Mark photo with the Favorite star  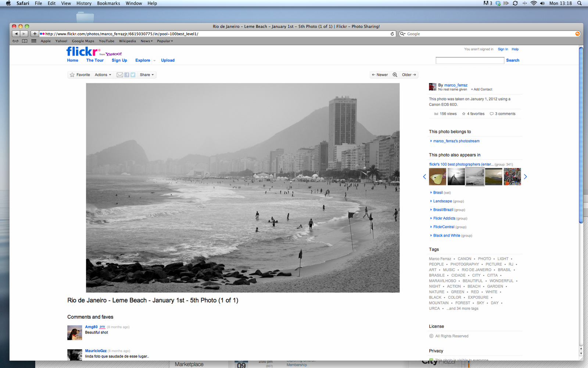[72, 75]
